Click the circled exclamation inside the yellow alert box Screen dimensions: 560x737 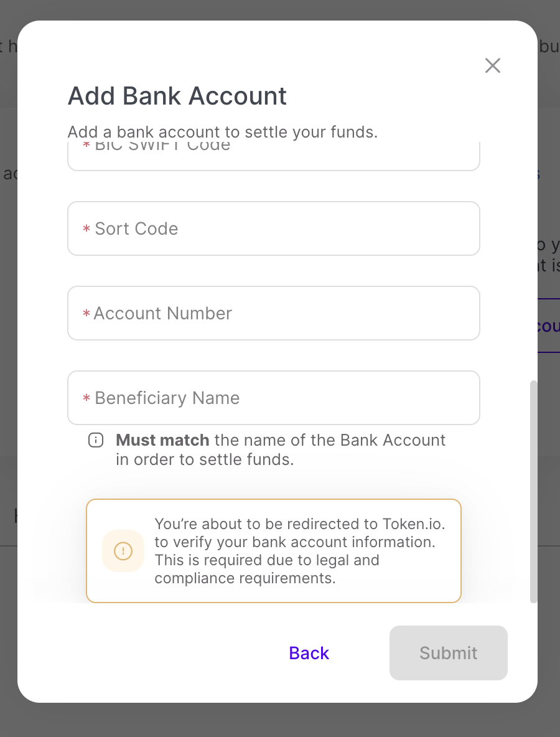(x=123, y=551)
